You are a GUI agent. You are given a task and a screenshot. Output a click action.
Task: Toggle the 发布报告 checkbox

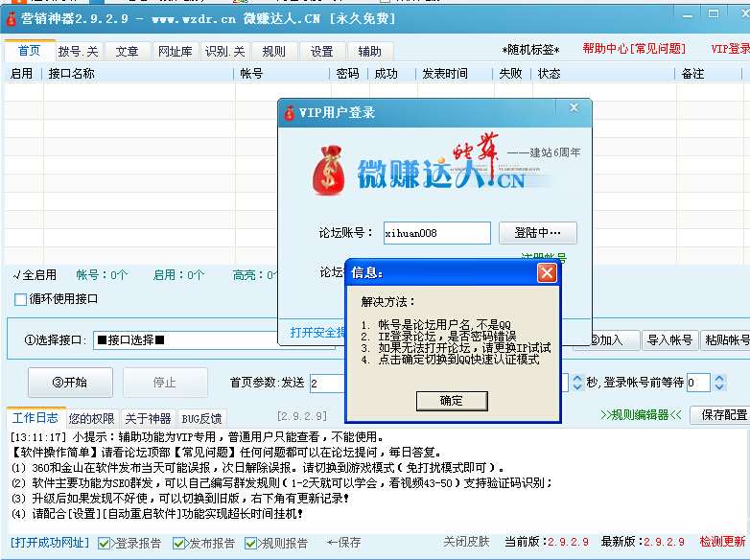pos(178,543)
